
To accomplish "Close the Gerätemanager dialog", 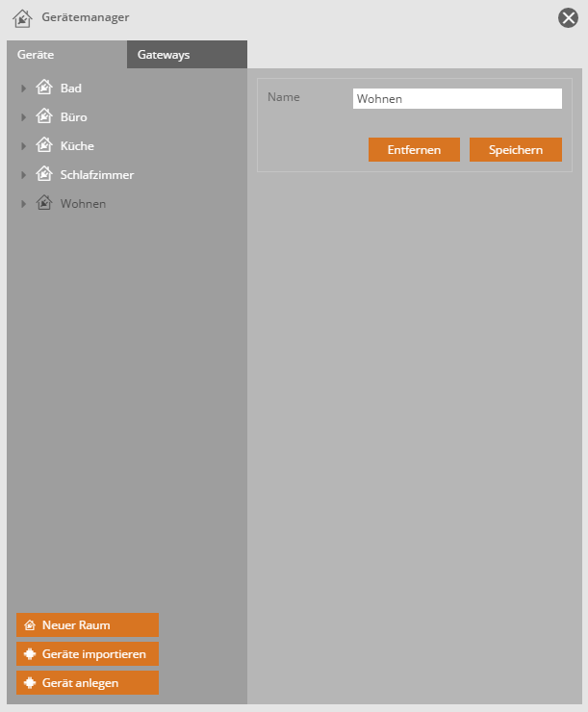I will coord(568,17).
